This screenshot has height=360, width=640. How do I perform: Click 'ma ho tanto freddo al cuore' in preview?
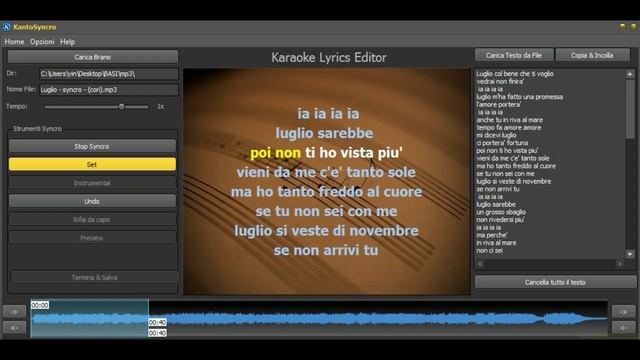coord(326,192)
